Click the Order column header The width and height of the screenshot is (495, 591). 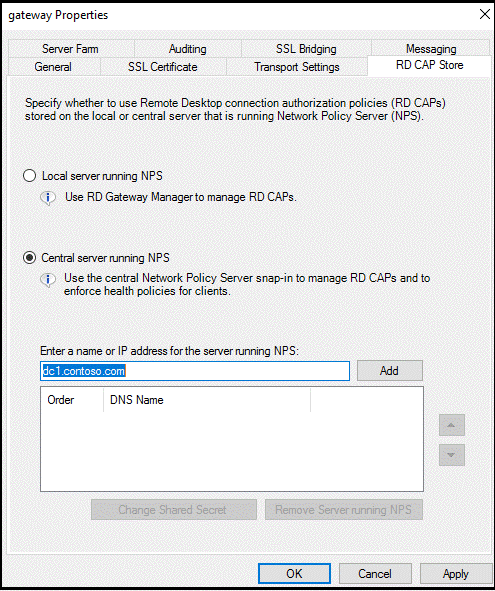coord(72,400)
